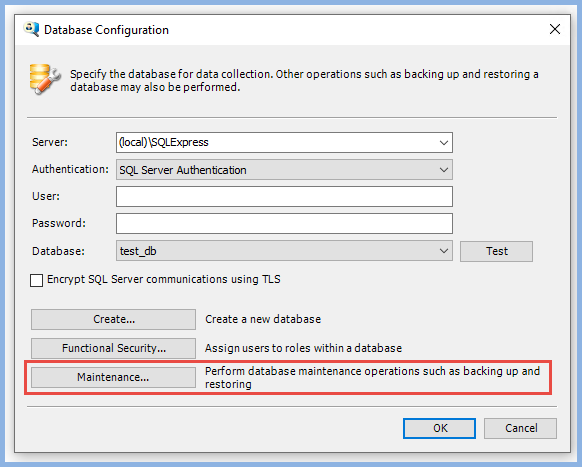This screenshot has height=467, width=582.
Task: Focus the Password input field
Action: click(x=284, y=223)
